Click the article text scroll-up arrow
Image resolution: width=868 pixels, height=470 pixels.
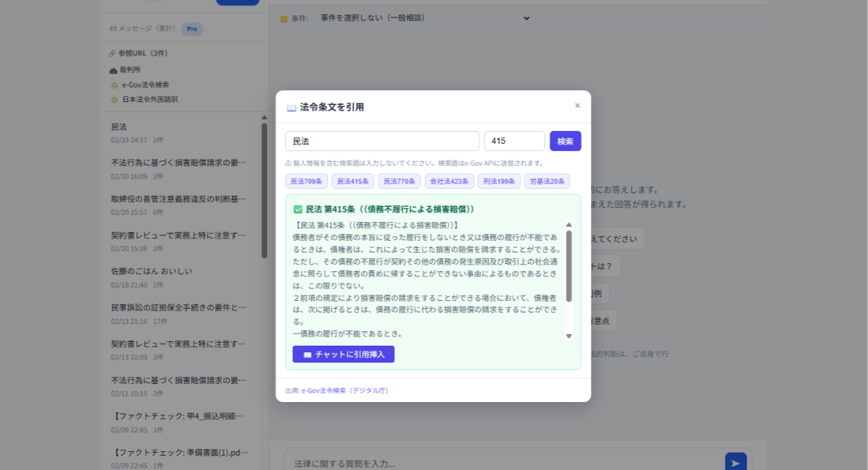click(x=569, y=225)
